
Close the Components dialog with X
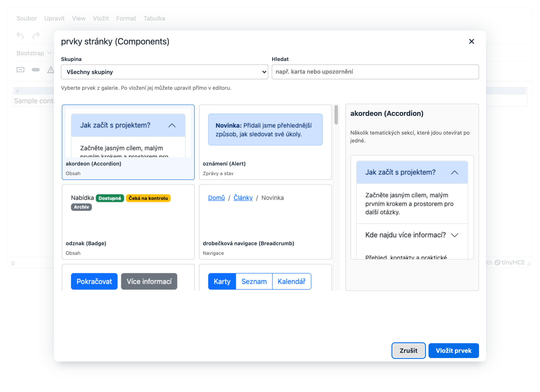[471, 41]
